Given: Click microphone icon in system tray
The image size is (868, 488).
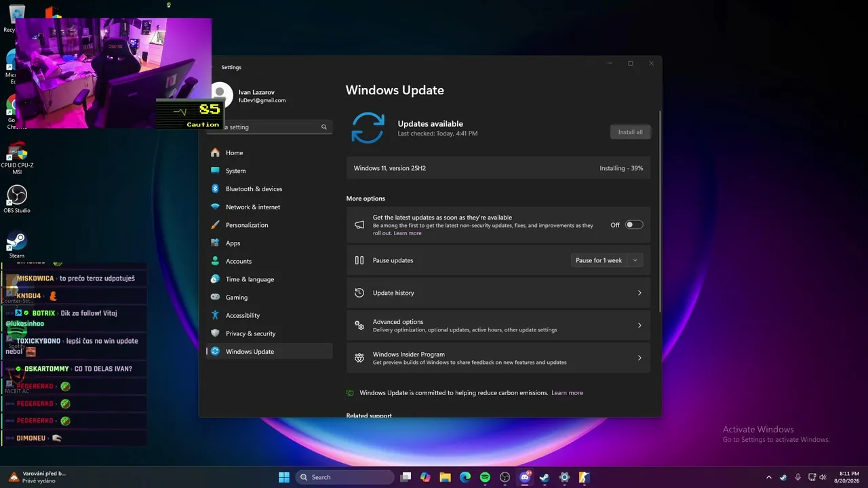Looking at the screenshot, I should pos(798,477).
